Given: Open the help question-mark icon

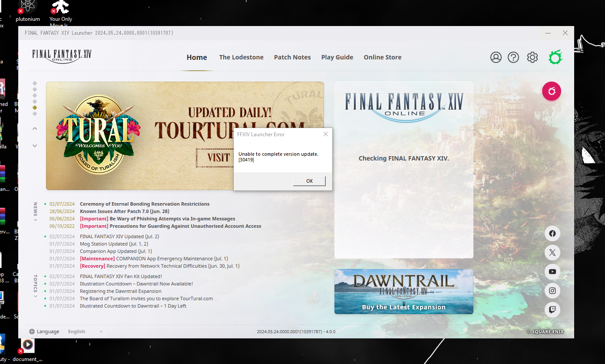Looking at the screenshot, I should click(x=513, y=57).
